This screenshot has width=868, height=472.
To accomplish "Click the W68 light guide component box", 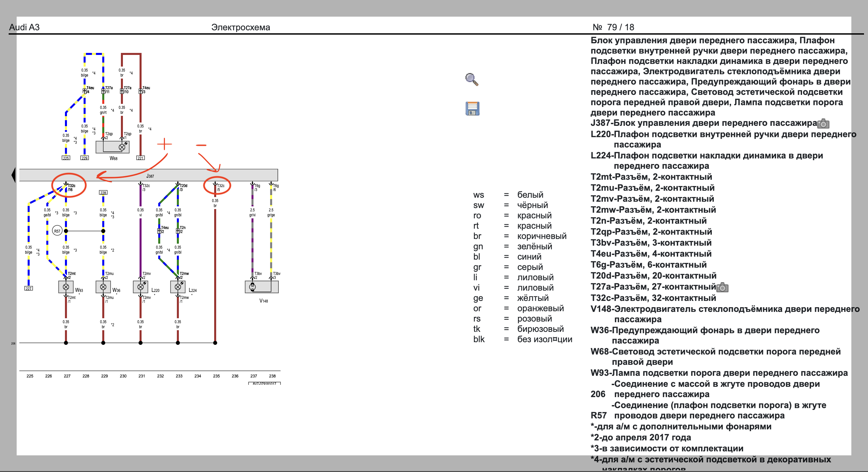I will click(113, 147).
